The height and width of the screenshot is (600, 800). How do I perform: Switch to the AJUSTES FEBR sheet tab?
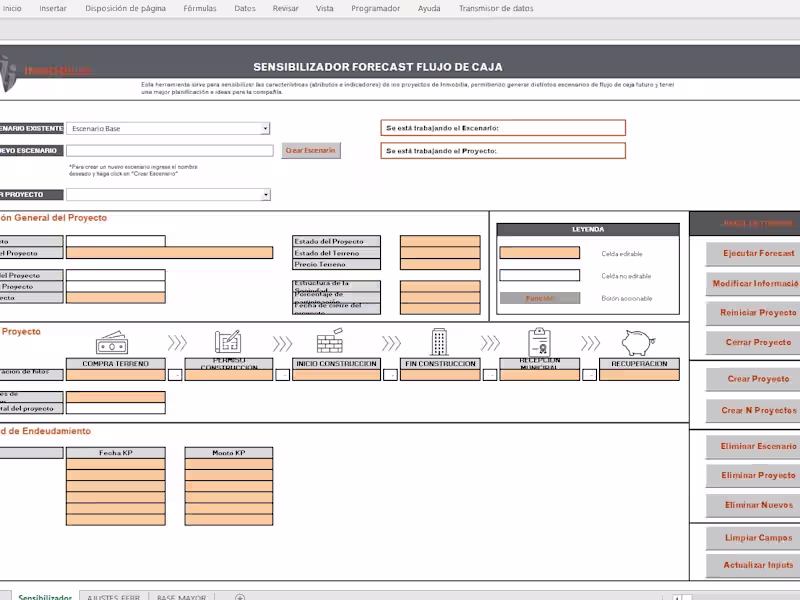point(113,596)
